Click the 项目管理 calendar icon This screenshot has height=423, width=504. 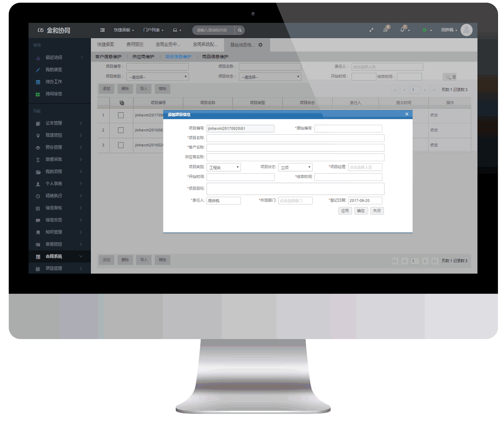click(x=38, y=269)
